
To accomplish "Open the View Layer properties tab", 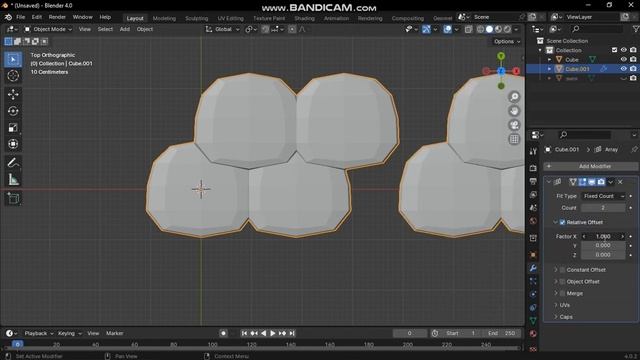I will pos(533,195).
